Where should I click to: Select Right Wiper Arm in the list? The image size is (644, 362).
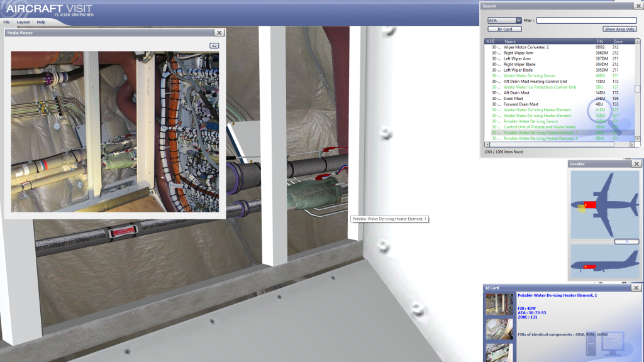pos(518,53)
